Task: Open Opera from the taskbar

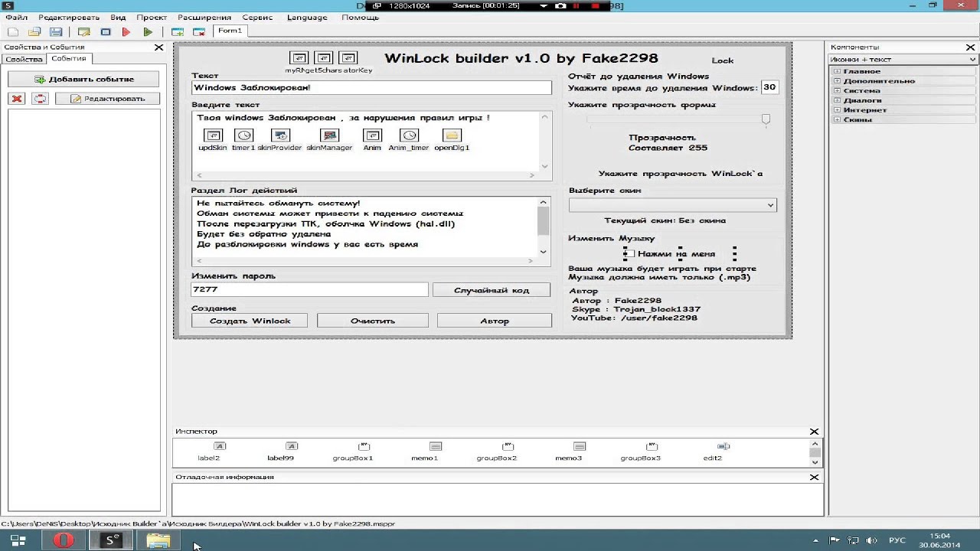Action: tap(64, 540)
